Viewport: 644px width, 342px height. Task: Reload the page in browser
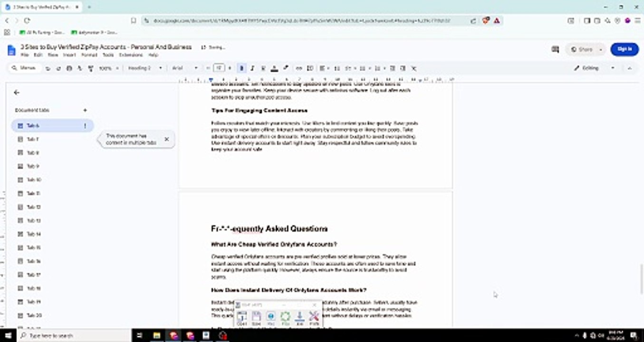pos(27,20)
